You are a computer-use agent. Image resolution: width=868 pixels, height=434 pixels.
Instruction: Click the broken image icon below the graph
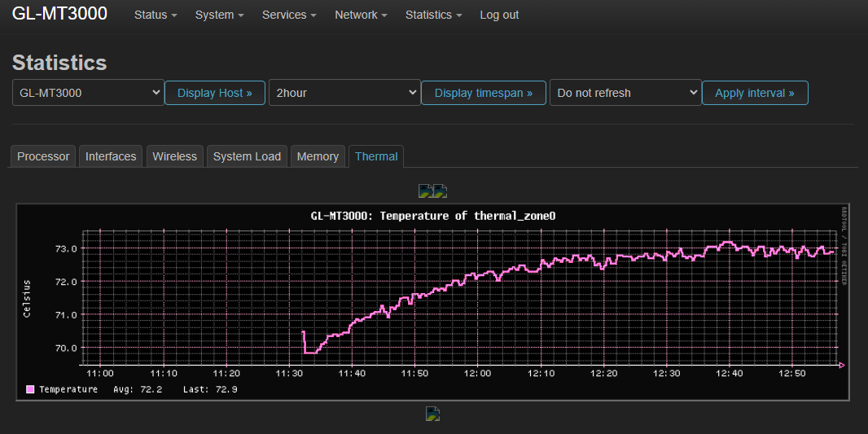click(433, 414)
